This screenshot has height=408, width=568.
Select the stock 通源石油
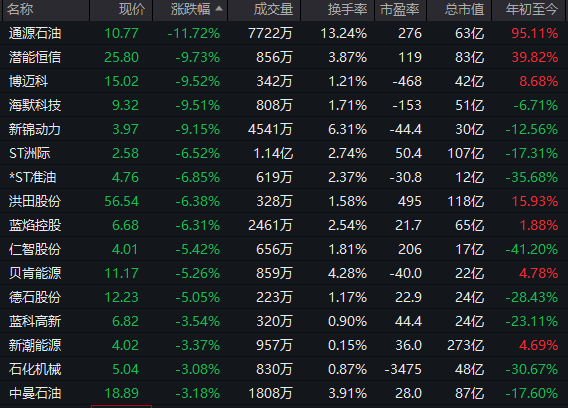[x=35, y=33]
